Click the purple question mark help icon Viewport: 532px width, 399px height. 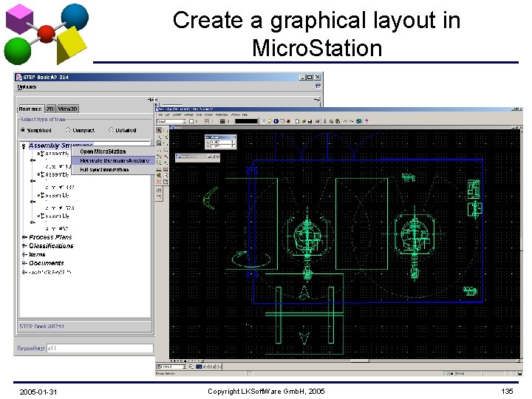pyautogui.click(x=366, y=121)
